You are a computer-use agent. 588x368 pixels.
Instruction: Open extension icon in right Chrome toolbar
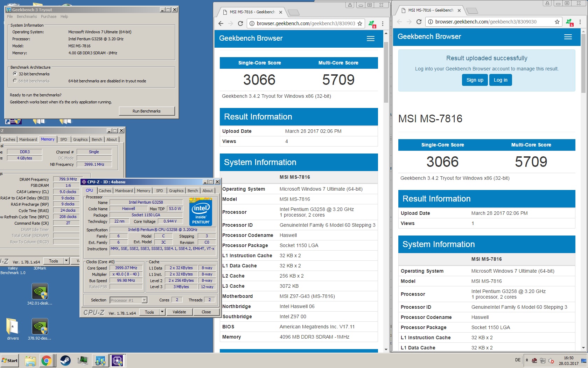tap(569, 22)
